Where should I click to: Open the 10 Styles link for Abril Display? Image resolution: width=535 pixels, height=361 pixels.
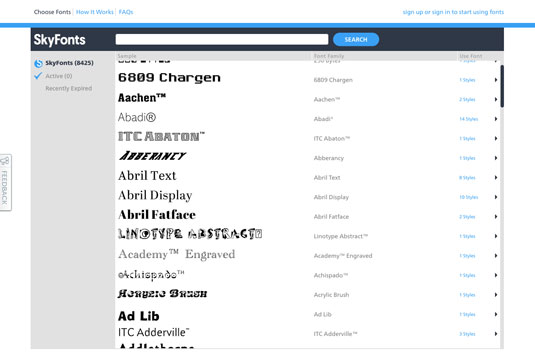tap(468, 197)
